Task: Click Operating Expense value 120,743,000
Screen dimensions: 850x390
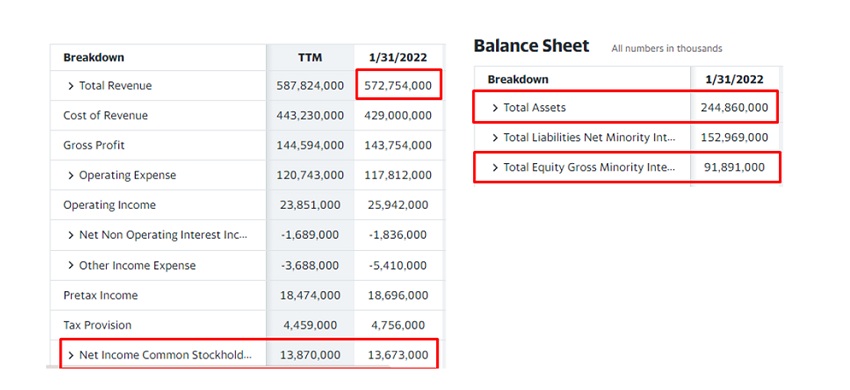Action: (310, 175)
